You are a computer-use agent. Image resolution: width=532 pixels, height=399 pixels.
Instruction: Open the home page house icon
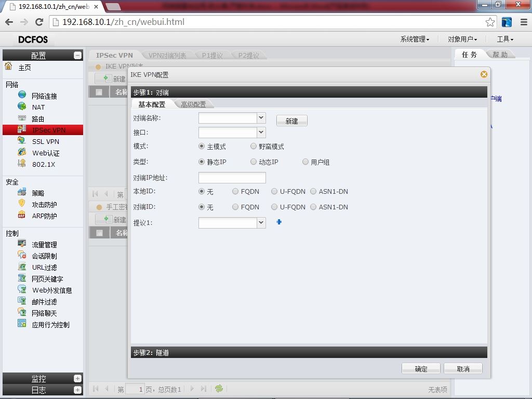8,66
